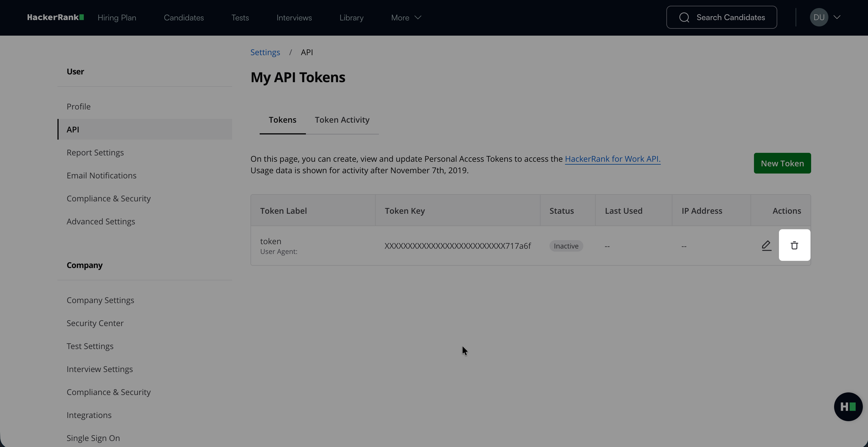Go to Candidates in the top navigation
Image resolution: width=868 pixels, height=447 pixels.
(x=184, y=18)
